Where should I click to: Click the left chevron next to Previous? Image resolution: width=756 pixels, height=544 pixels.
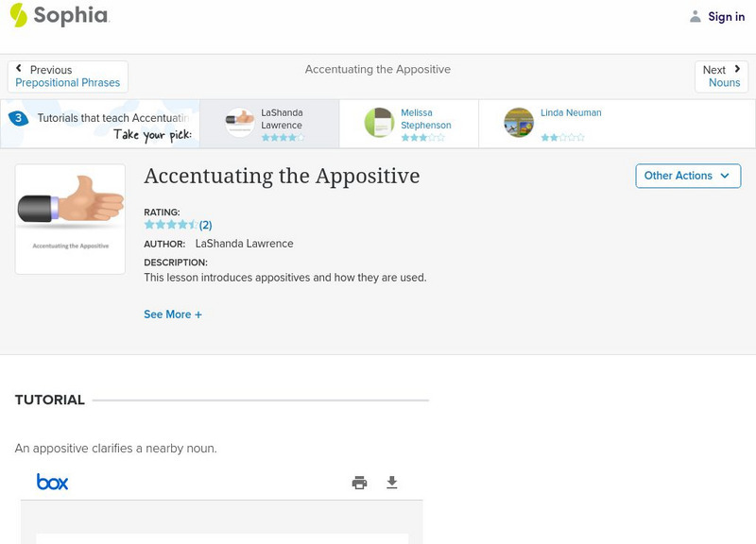tap(21, 68)
